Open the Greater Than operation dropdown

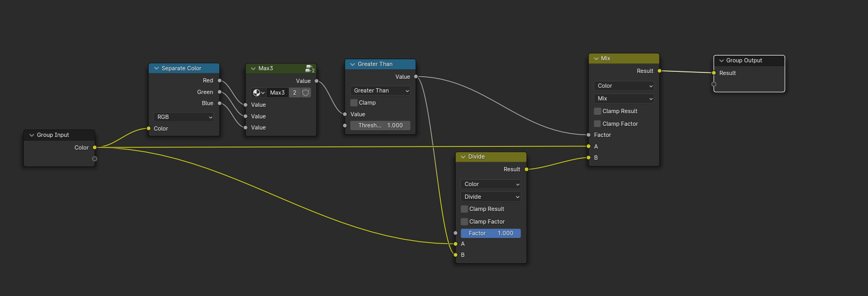click(x=381, y=90)
